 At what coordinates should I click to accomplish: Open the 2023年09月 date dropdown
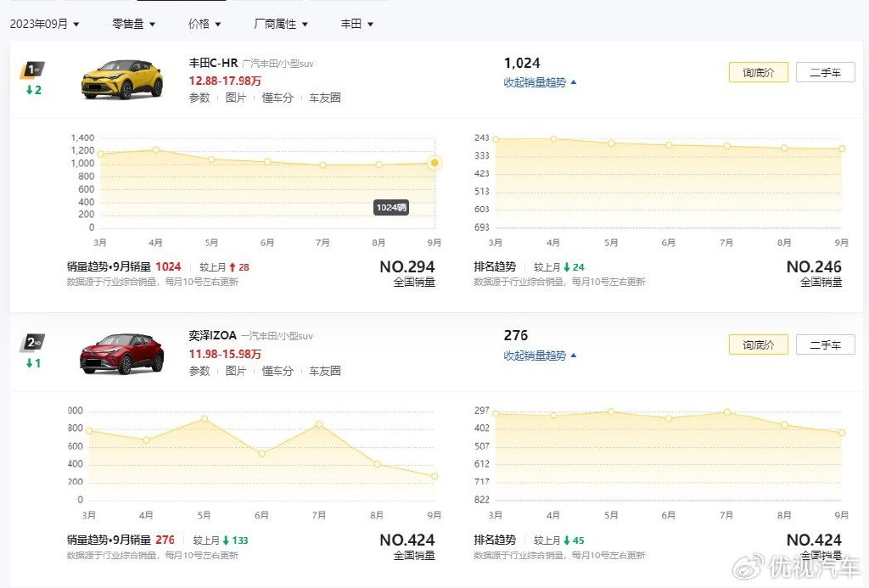pos(44,24)
